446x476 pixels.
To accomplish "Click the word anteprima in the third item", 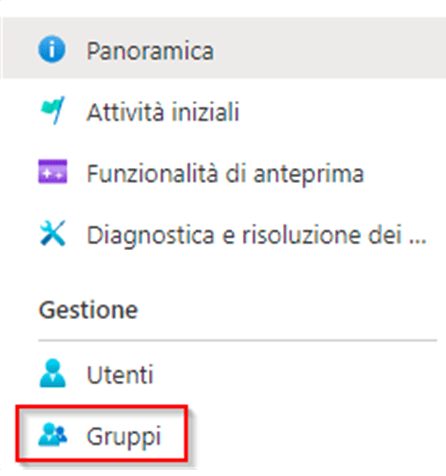I will (309, 175).
